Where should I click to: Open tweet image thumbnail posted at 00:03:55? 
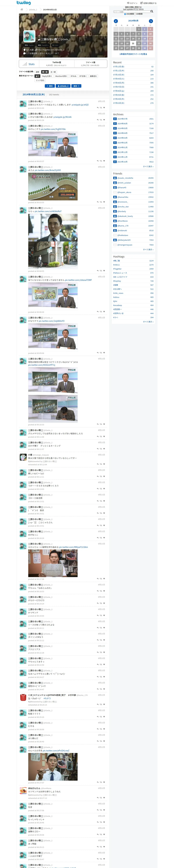(53, 187)
